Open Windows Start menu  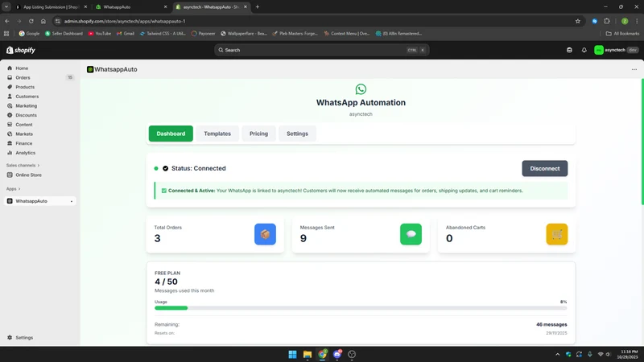292,354
